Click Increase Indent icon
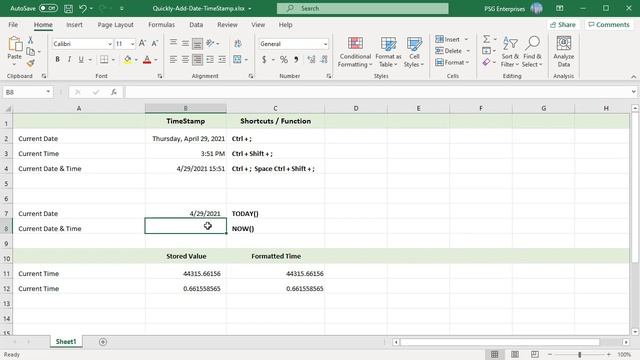 [x=222, y=60]
